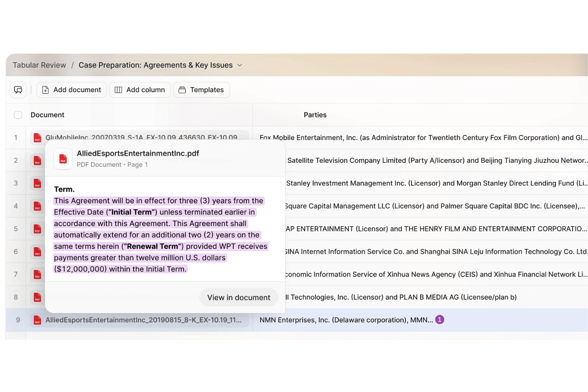Toggle the select-all checkbox beside Document header
The height and width of the screenshot is (392, 588).
click(x=18, y=115)
